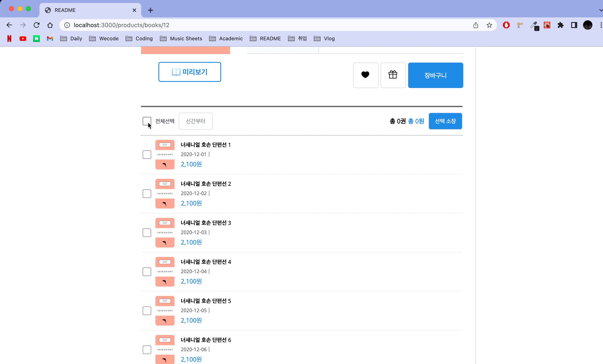Check the checkbox for 너새니얼 호손 단편선 1
The image size is (603, 364).
click(x=147, y=154)
